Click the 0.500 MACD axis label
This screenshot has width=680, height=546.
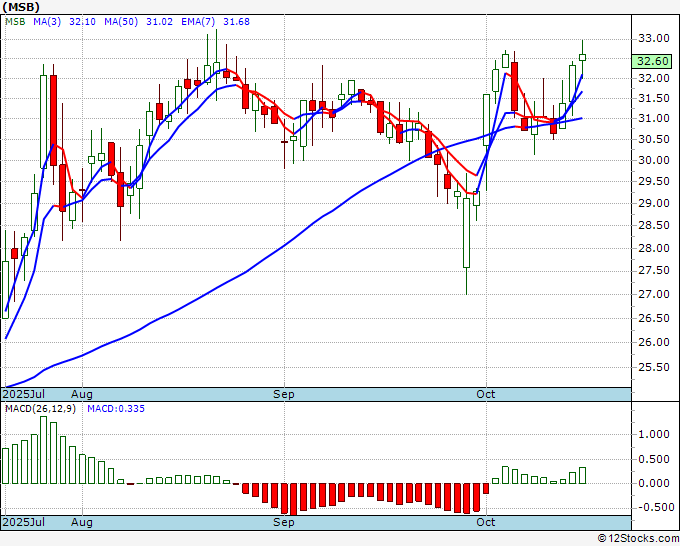654,459
